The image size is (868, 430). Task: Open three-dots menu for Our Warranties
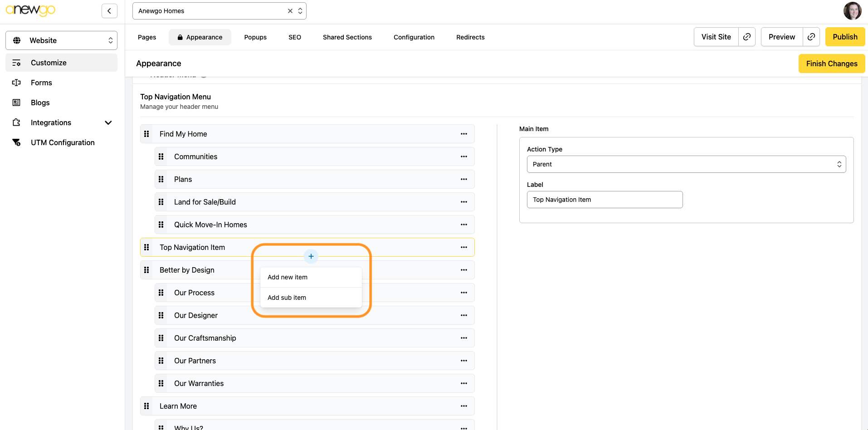[x=463, y=383]
